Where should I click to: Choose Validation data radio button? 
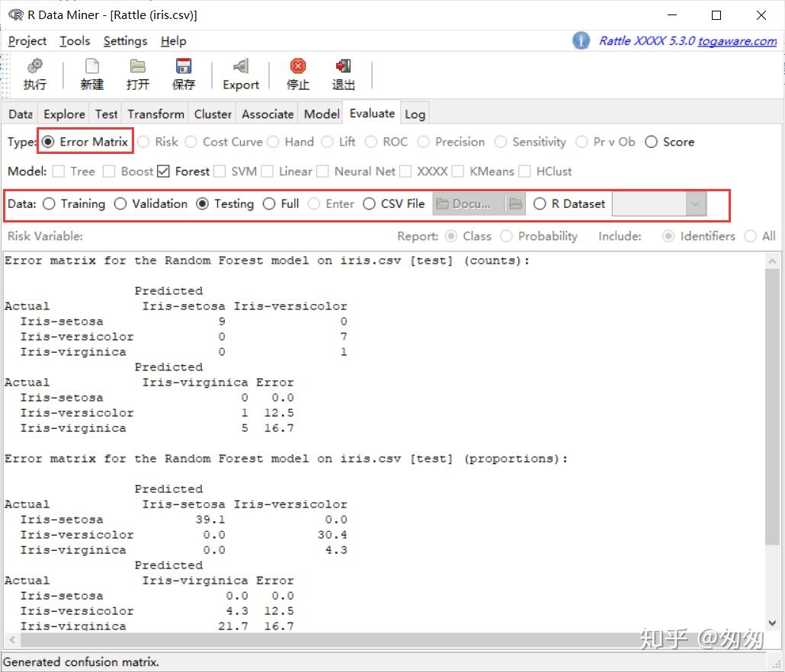click(x=120, y=203)
